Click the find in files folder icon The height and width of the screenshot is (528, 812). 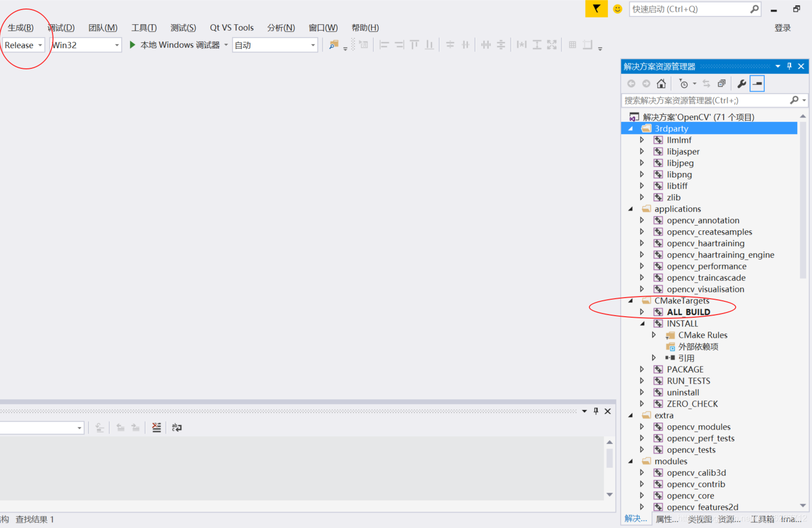pyautogui.click(x=333, y=45)
